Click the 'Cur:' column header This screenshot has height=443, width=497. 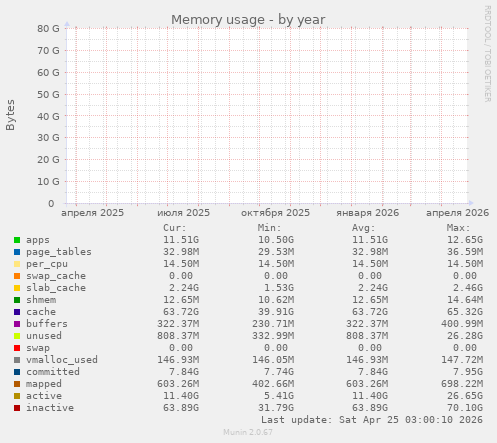tap(175, 228)
